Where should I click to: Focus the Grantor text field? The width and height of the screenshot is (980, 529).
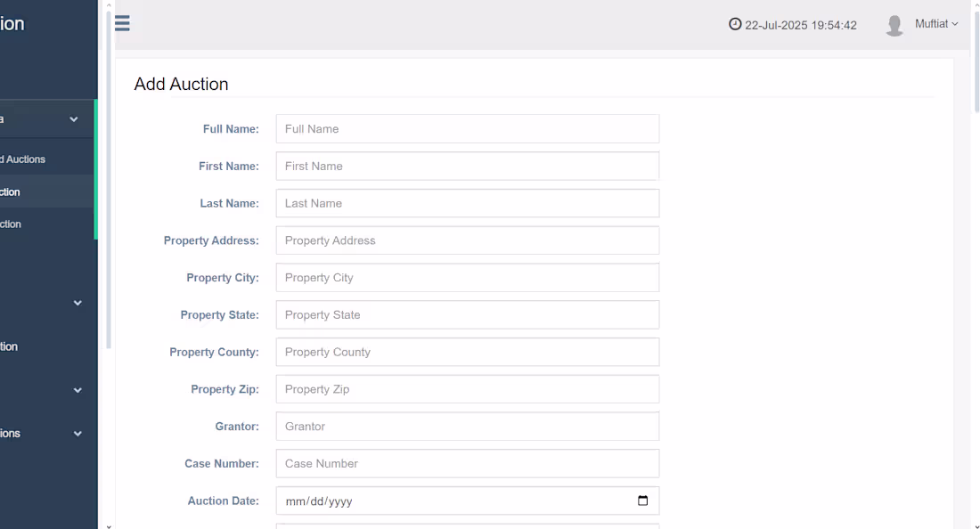click(467, 427)
